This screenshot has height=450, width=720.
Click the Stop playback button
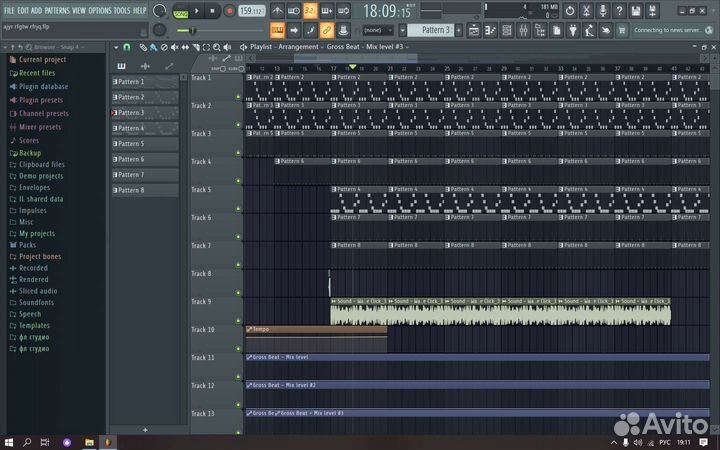tap(213, 11)
